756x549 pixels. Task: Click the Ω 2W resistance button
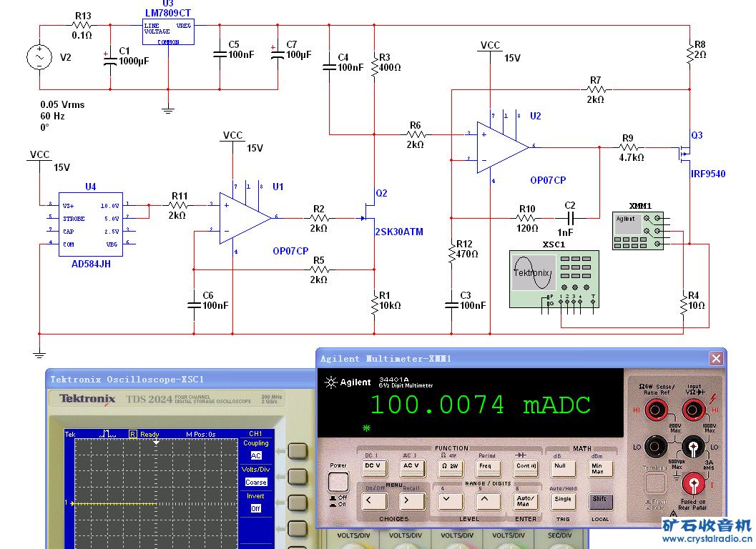coord(450,468)
